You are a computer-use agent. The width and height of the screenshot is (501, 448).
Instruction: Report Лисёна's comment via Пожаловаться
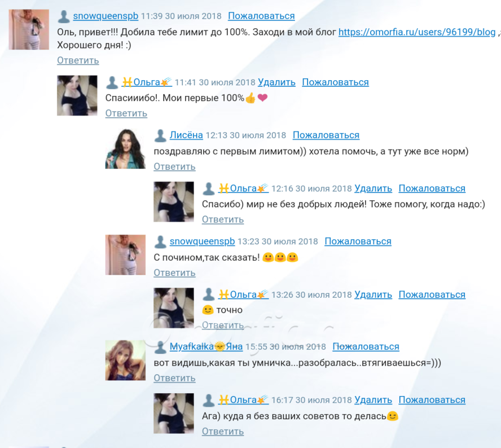[326, 135]
